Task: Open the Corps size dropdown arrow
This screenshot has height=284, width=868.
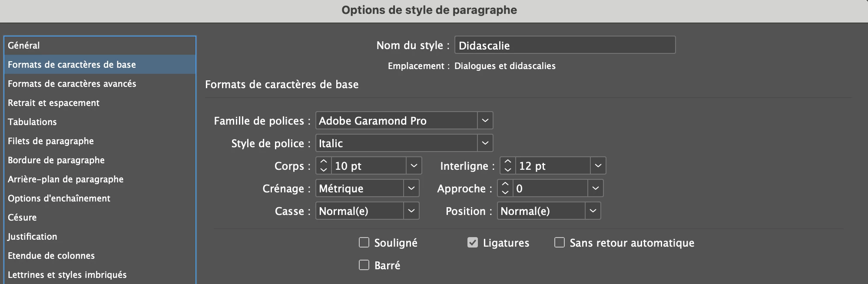Action: (x=414, y=166)
